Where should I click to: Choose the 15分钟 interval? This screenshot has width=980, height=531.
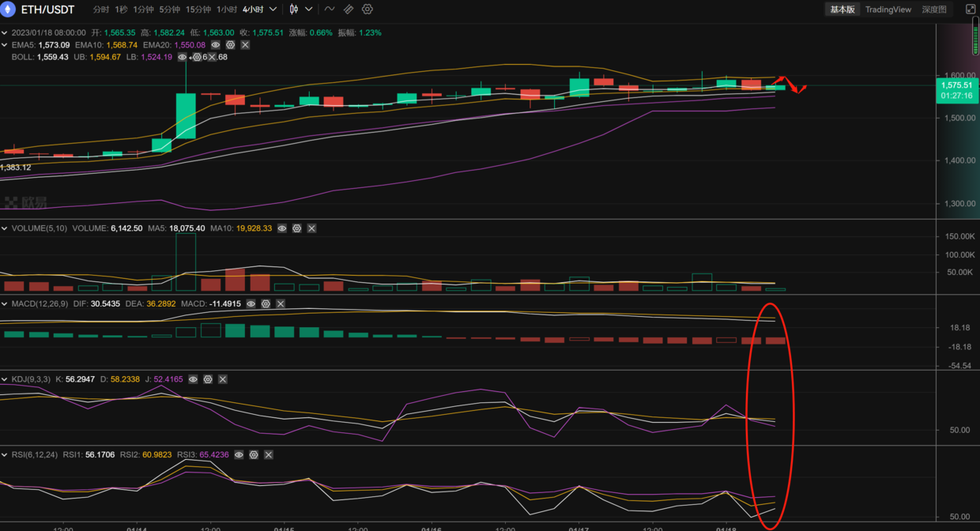pyautogui.click(x=198, y=9)
